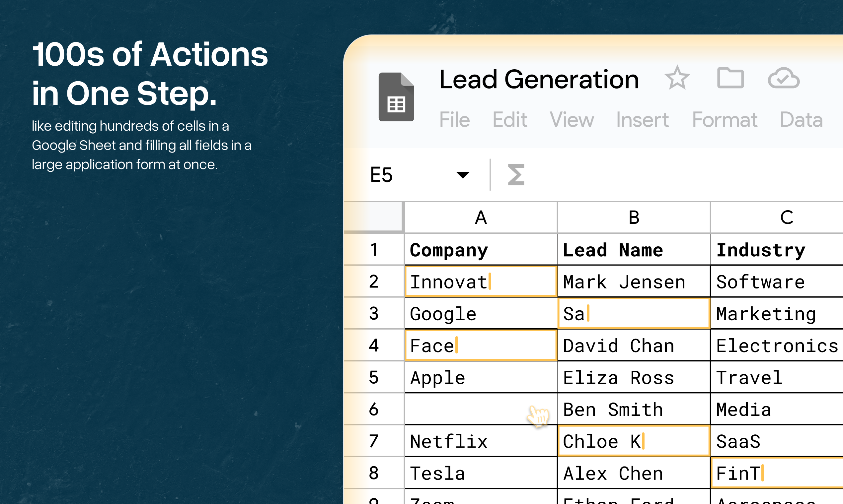The height and width of the screenshot is (504, 843).
Task: Open the Insert menu
Action: [x=642, y=120]
